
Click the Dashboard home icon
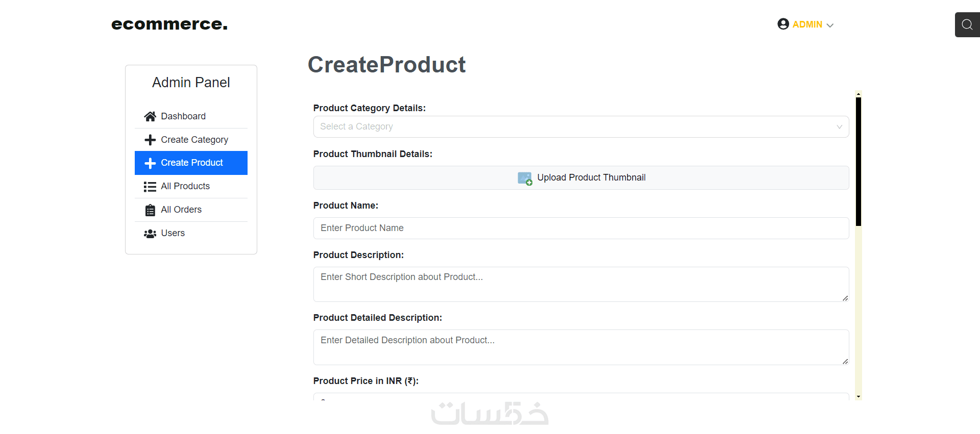[x=150, y=117]
